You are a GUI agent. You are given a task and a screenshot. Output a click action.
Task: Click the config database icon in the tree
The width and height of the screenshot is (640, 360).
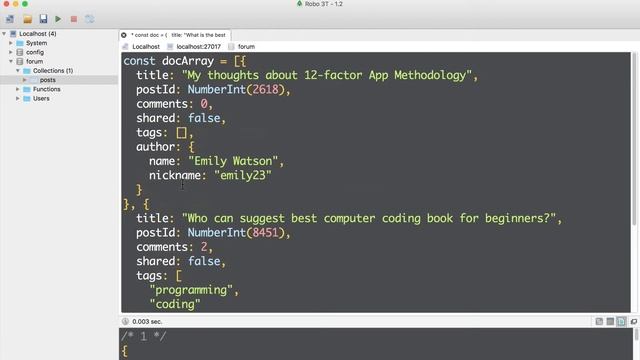click(x=20, y=52)
